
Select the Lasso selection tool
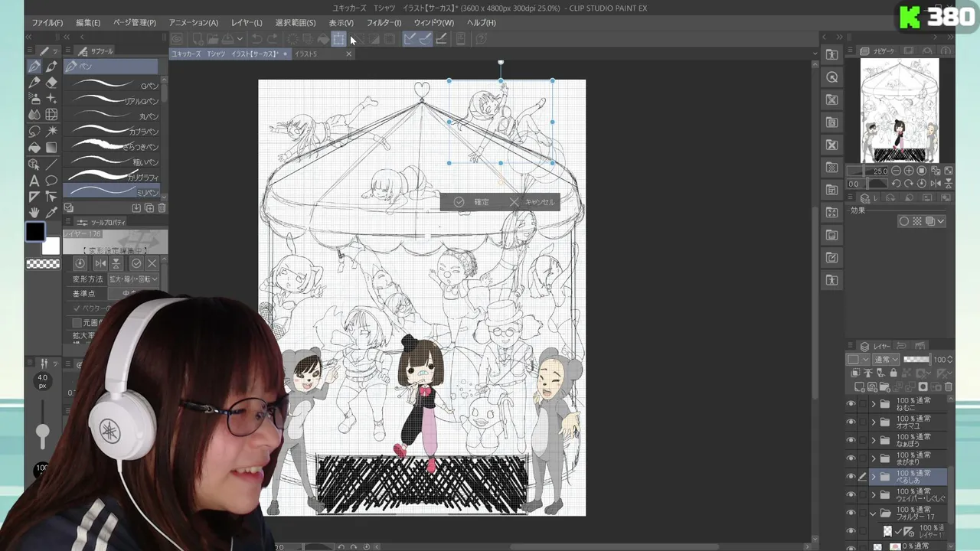pyautogui.click(x=34, y=131)
